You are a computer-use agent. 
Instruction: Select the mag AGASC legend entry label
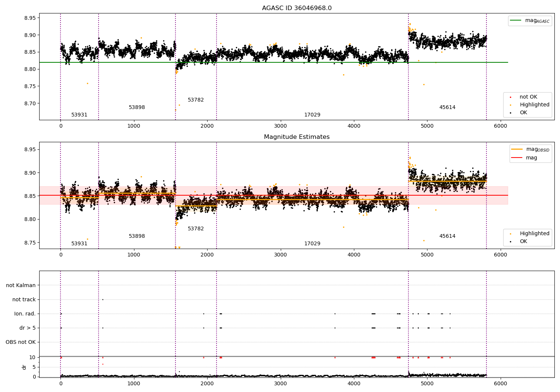(x=537, y=21)
